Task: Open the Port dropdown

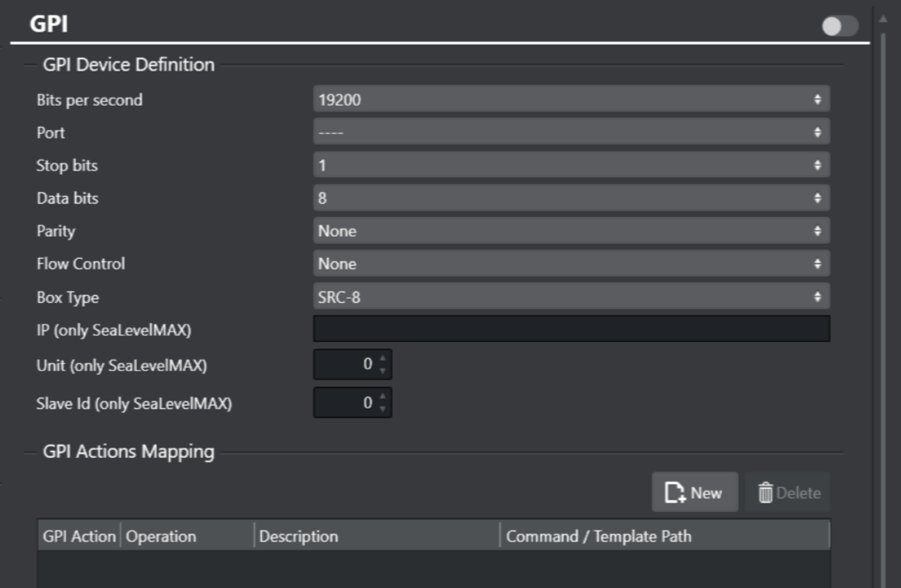Action: [x=571, y=132]
